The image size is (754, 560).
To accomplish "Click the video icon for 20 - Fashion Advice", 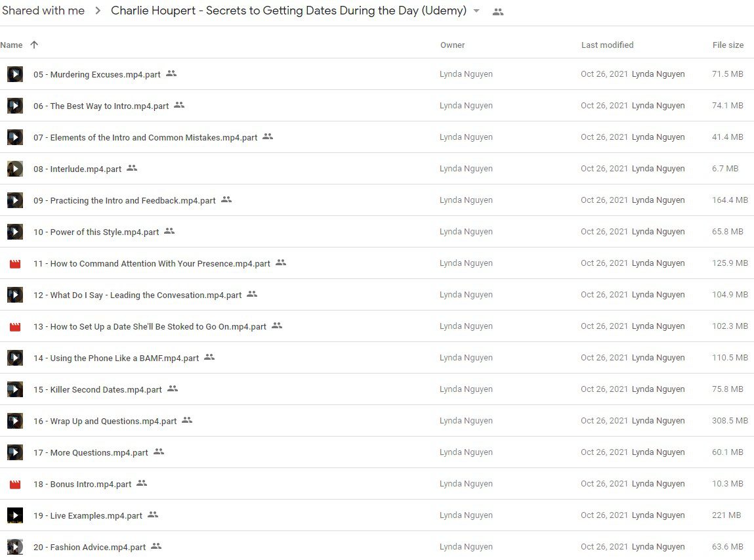I will tap(15, 547).
